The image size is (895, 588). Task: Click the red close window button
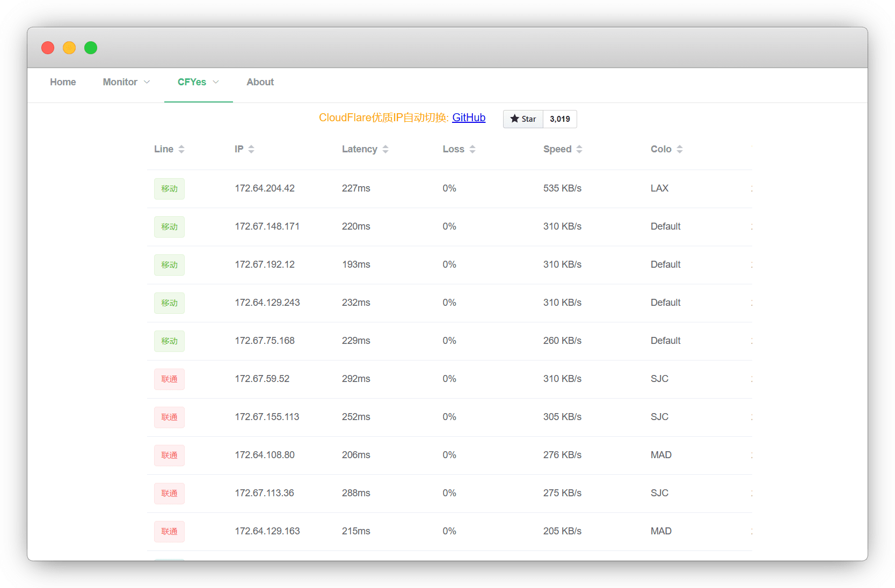[48, 48]
